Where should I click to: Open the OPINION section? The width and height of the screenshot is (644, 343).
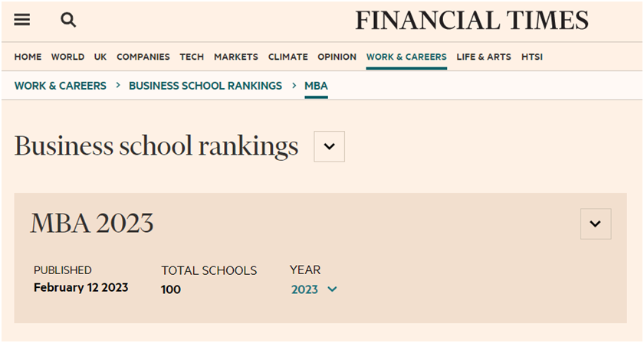337,57
